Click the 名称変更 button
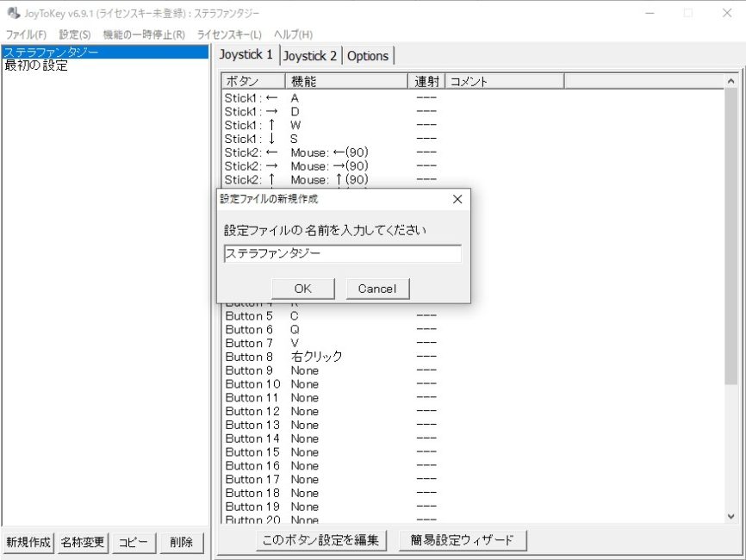Screen dimensions: 746x560 83,542
